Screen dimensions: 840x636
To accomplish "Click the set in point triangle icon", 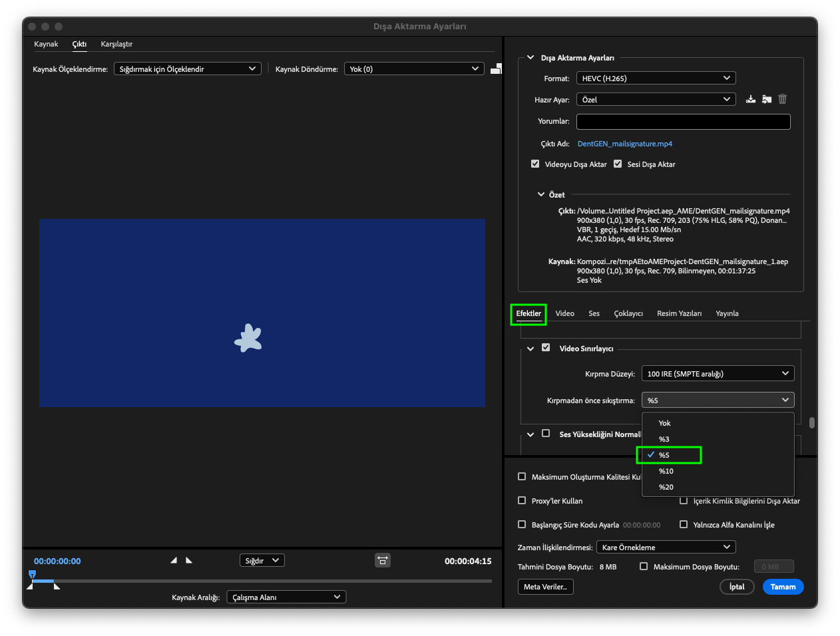I will [x=174, y=560].
